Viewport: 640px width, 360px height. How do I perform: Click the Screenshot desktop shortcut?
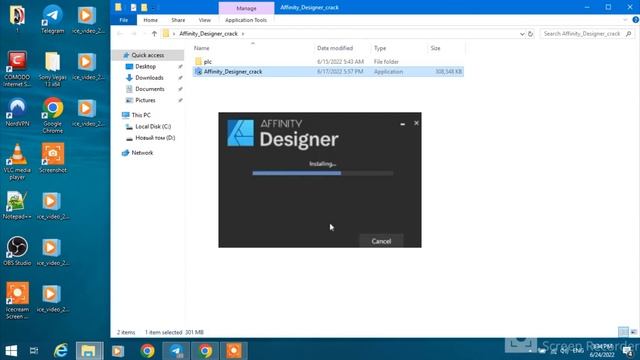coord(52,158)
